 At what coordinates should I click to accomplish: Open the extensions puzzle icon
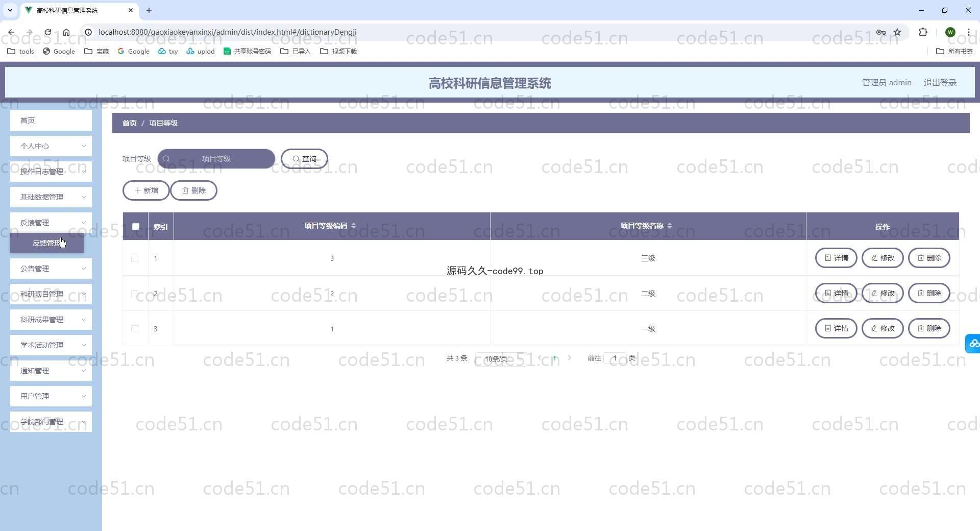tap(923, 32)
